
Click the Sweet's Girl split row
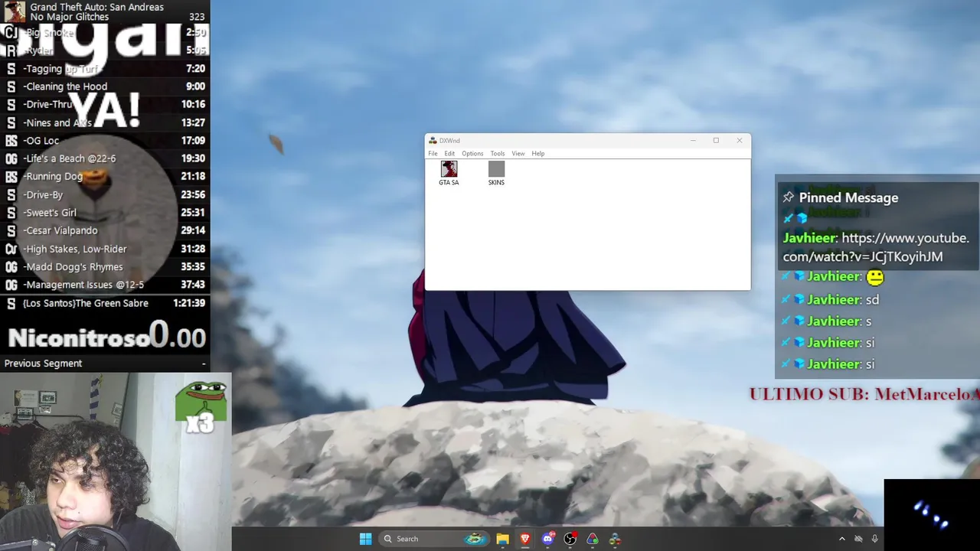coord(105,213)
